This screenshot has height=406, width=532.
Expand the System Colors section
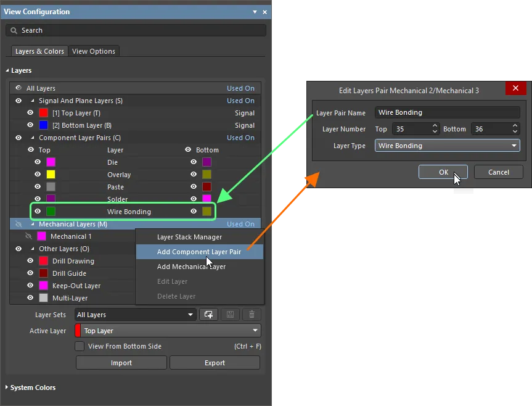tap(7, 387)
